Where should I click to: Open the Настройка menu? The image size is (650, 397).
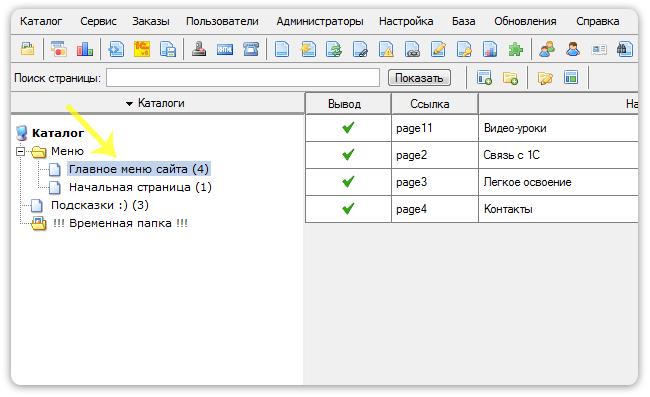pyautogui.click(x=406, y=21)
